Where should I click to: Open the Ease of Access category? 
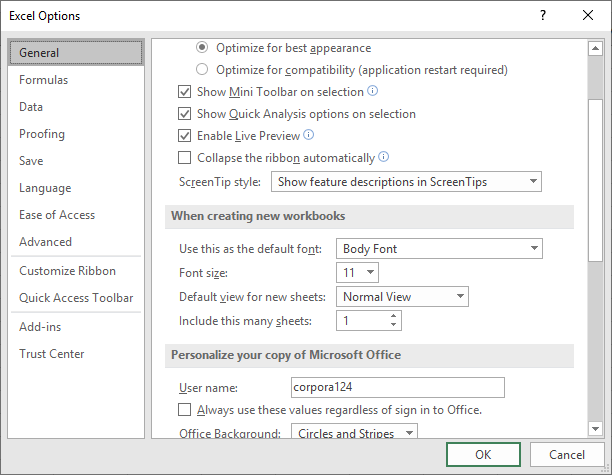(x=76, y=215)
